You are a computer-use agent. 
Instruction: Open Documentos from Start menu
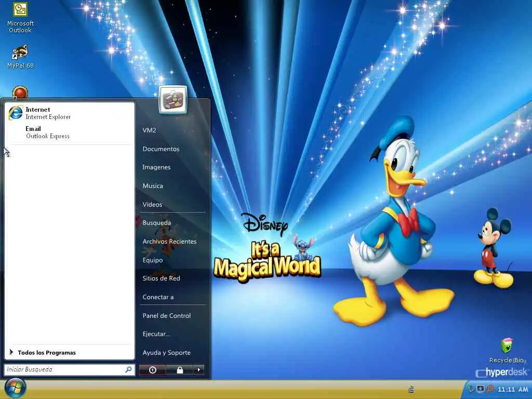coord(161,149)
